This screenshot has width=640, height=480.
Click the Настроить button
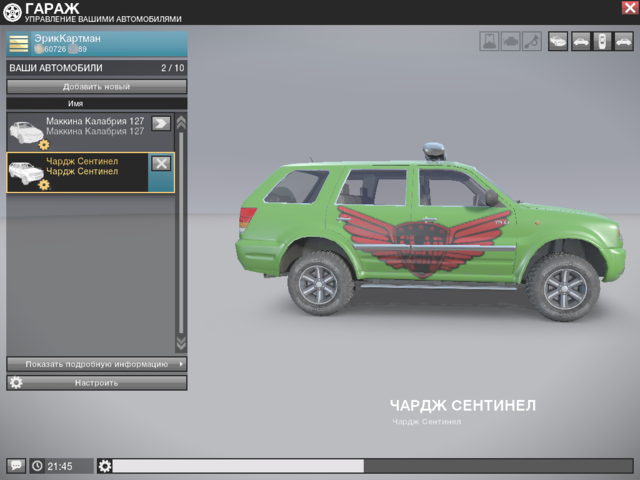[x=96, y=383]
